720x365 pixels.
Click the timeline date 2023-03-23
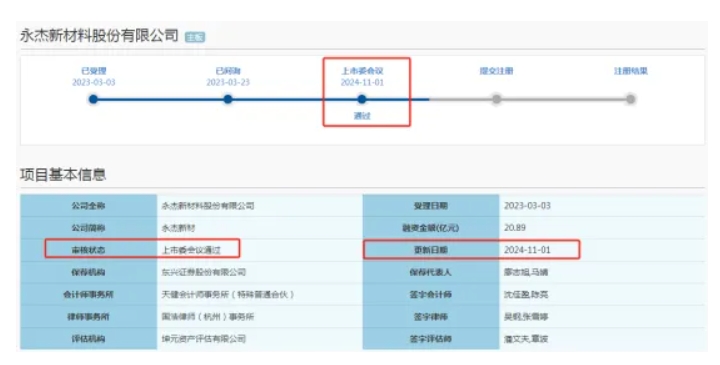(x=228, y=82)
